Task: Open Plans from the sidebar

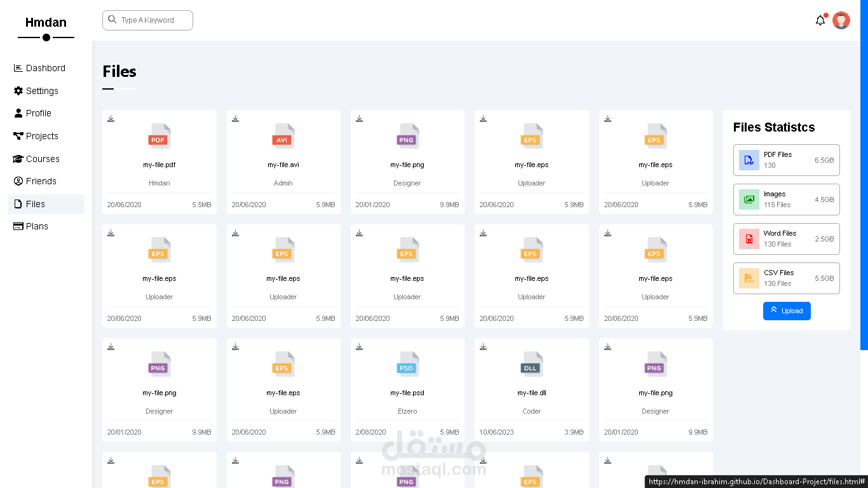Action: (x=46, y=226)
